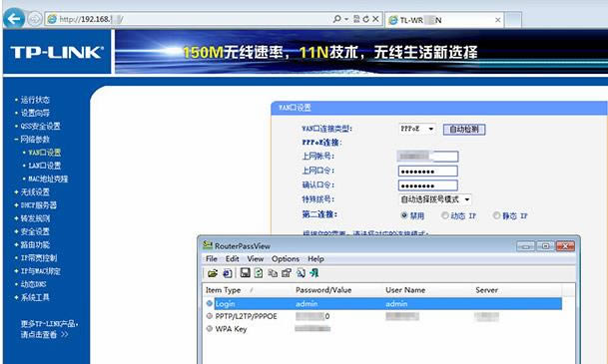Open RouterPassView File menu
The height and width of the screenshot is (364, 608).
tap(212, 258)
